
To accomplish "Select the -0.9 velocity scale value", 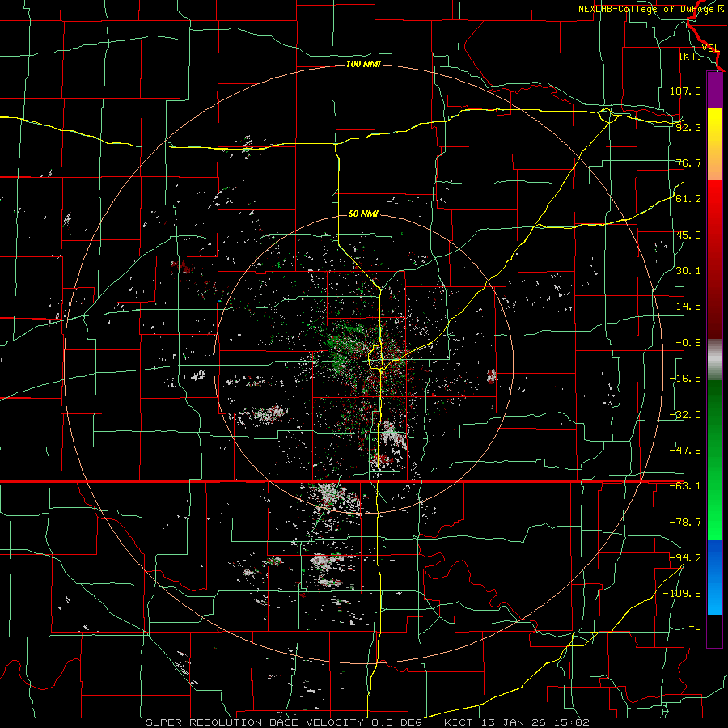I will pyautogui.click(x=688, y=343).
